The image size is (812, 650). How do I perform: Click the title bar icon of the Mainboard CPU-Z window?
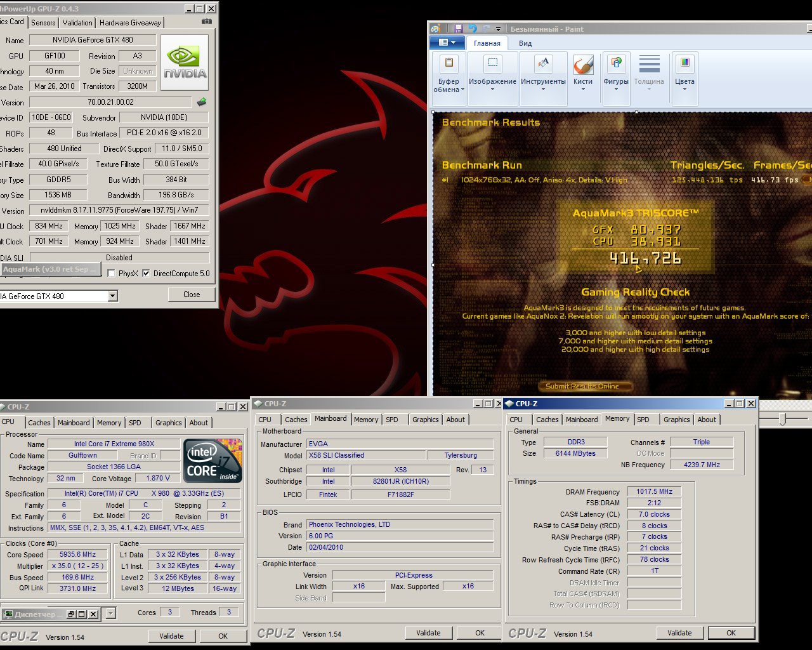(258, 403)
